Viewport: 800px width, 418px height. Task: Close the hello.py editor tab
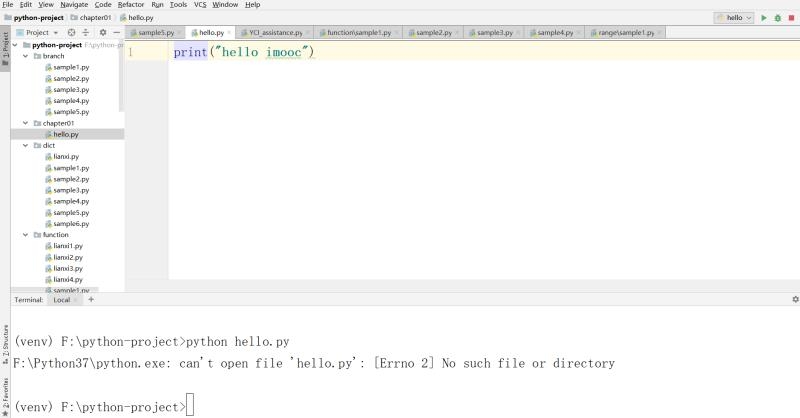pyautogui.click(x=229, y=33)
